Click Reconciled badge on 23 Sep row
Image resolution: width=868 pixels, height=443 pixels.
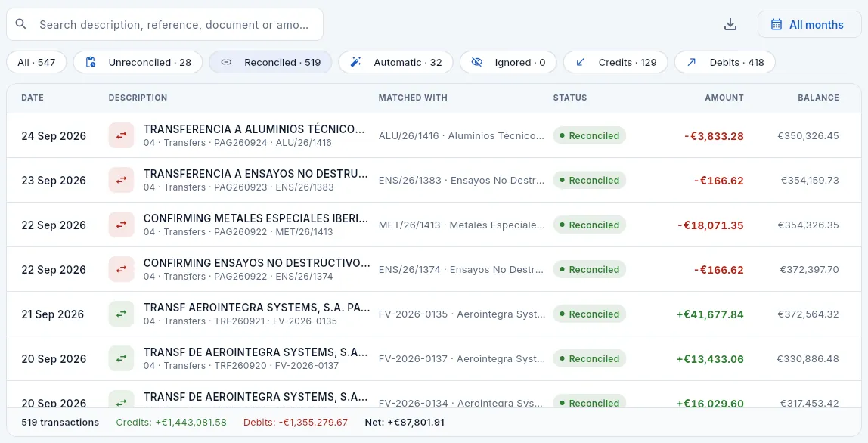pos(589,180)
